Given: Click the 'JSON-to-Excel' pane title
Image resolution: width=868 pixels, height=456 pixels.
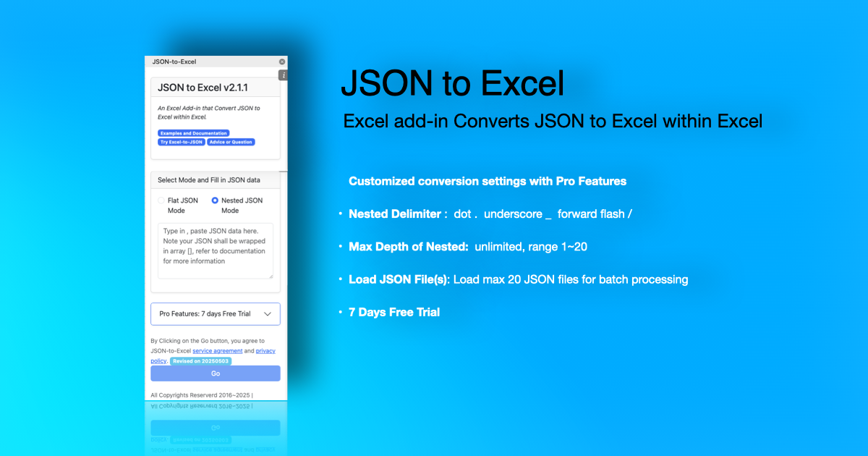Looking at the screenshot, I should point(174,62).
